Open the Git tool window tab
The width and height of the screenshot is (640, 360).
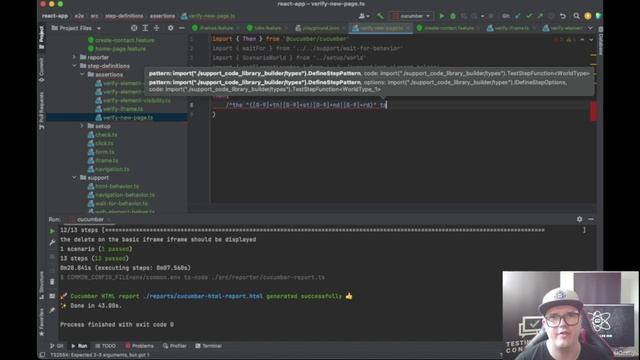pos(56,346)
